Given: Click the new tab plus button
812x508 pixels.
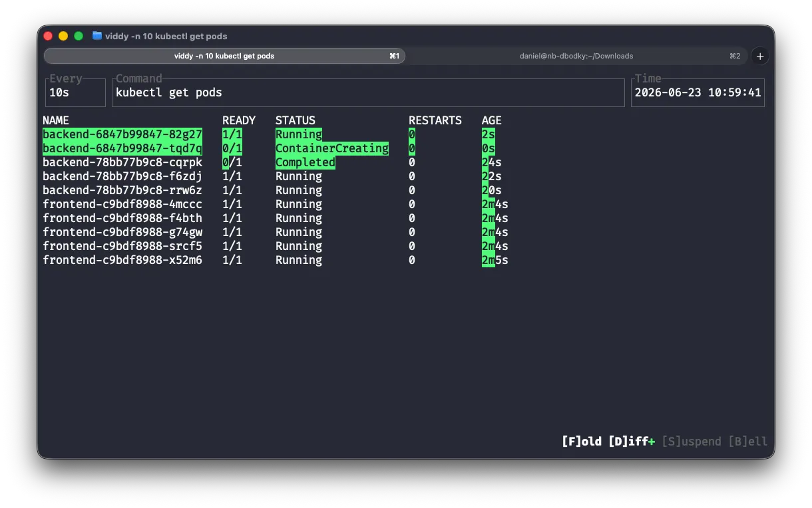Looking at the screenshot, I should tap(760, 56).
